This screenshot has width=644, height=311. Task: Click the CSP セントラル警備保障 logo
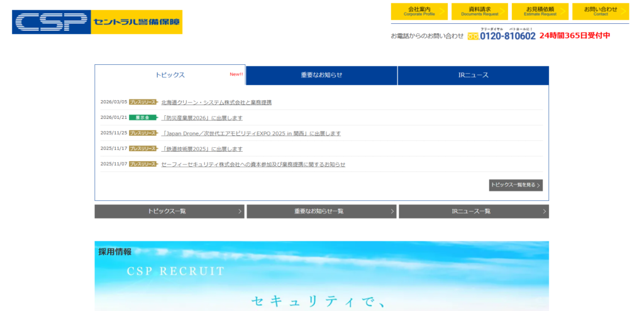click(97, 22)
